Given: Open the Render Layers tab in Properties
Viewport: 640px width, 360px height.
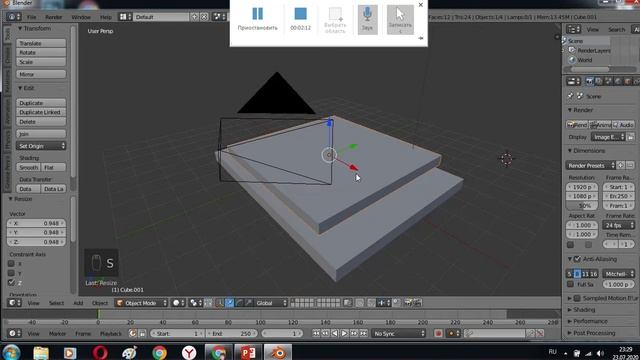Looking at the screenshot, I should click(599, 82).
